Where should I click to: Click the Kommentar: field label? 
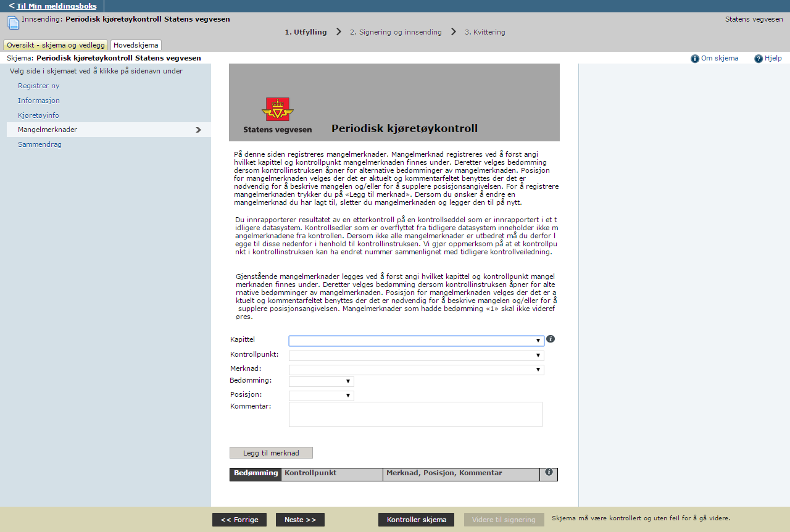(x=251, y=406)
